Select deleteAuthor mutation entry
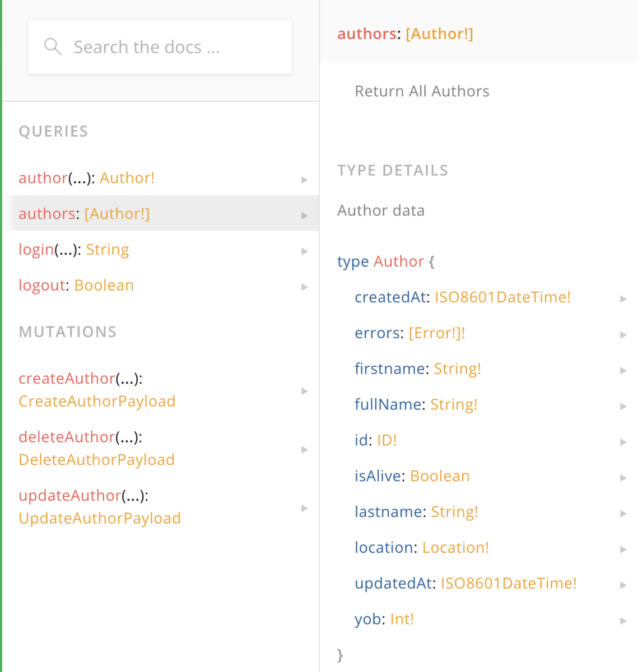Screen dimensions: 642x672 click(x=162, y=449)
